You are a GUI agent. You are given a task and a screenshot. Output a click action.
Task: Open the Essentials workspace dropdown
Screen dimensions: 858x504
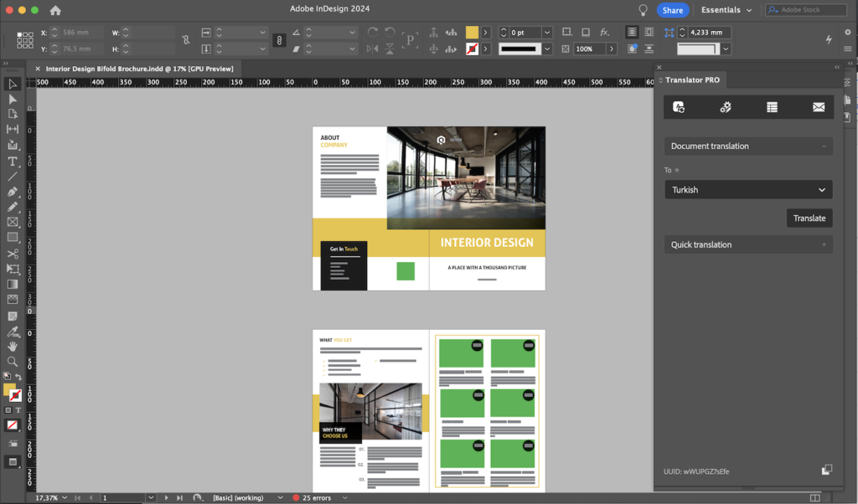[726, 10]
